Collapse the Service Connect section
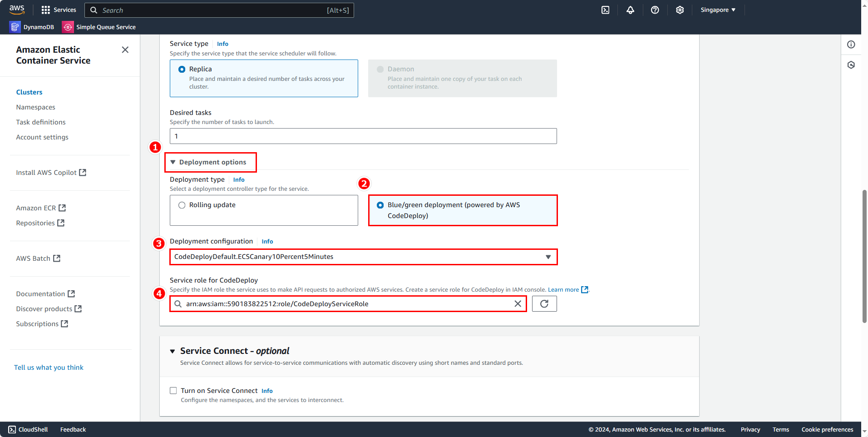The height and width of the screenshot is (437, 868). click(173, 351)
